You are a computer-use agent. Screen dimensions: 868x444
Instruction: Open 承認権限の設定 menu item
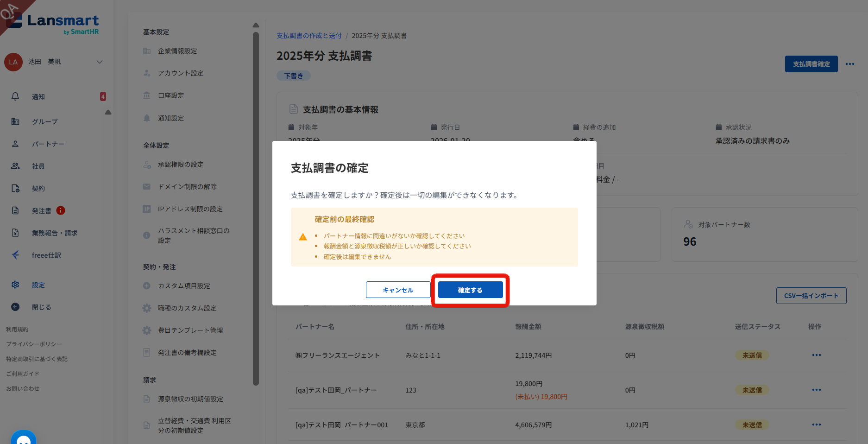point(181,165)
